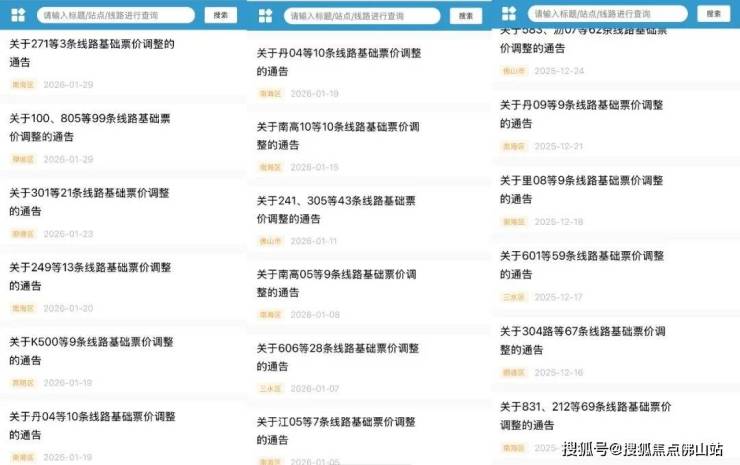Viewport: 740px width, 465px height.
Task: Click the 佛山市 tag under the 241、305 notice
Action: pyautogui.click(x=270, y=241)
